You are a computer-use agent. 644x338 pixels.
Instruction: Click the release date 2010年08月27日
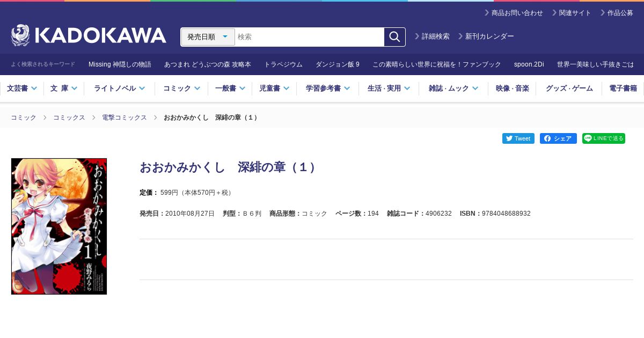[x=190, y=214]
